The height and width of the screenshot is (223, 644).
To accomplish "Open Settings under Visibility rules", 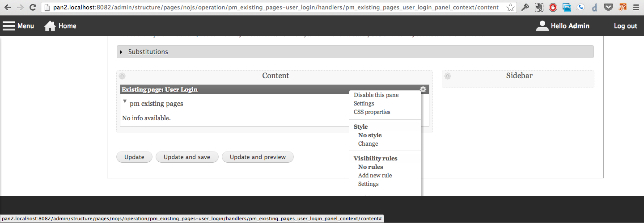I will coord(369,184).
